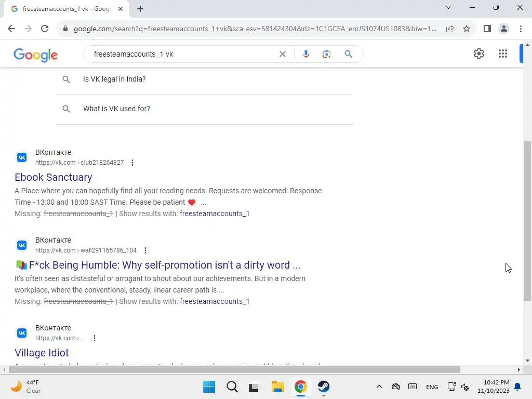Image resolution: width=532 pixels, height=399 pixels.
Task: Open tab search dropdown arrow
Action: click(x=448, y=7)
